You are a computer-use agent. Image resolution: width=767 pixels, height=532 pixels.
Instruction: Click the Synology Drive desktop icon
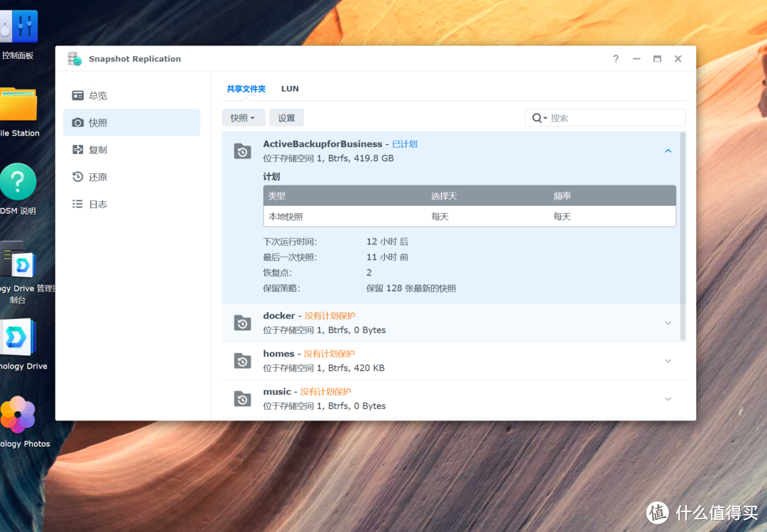point(18,338)
